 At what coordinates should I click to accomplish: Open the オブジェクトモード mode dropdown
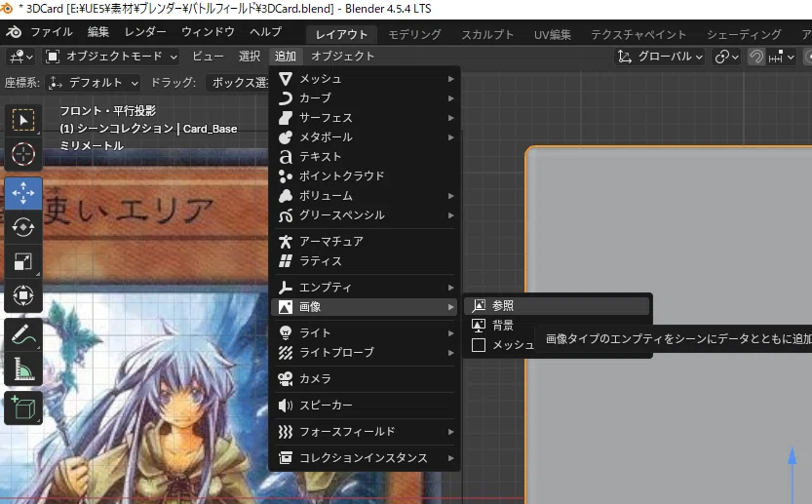coord(111,57)
